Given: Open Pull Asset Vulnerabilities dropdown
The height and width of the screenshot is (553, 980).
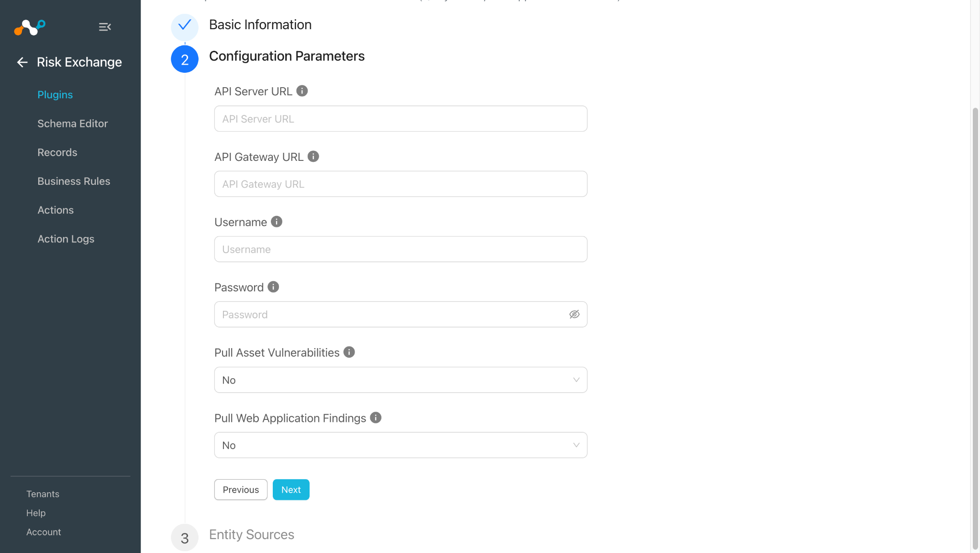Looking at the screenshot, I should click(401, 380).
